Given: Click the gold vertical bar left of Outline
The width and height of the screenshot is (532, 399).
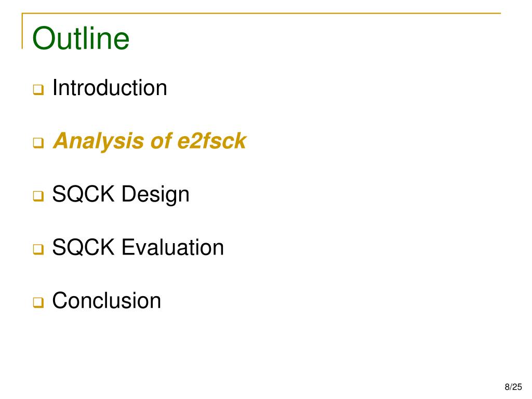Looking at the screenshot, I should 22,31.
